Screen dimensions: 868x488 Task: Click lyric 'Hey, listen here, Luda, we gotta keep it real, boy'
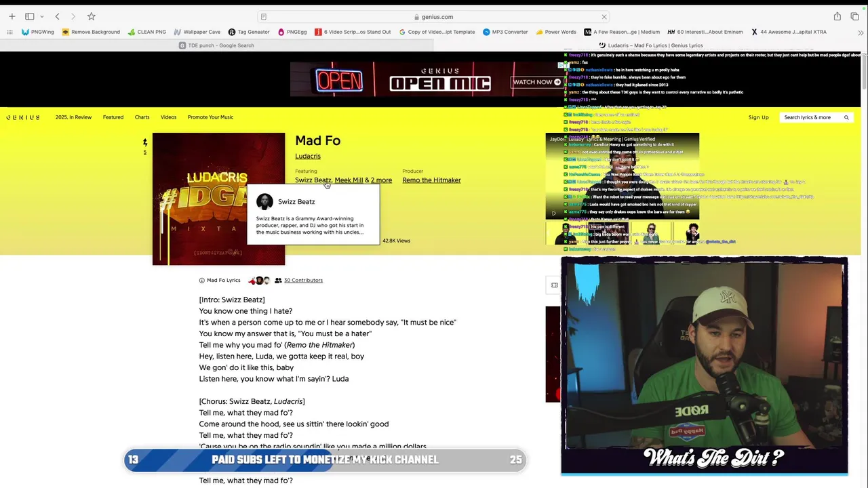281,356
